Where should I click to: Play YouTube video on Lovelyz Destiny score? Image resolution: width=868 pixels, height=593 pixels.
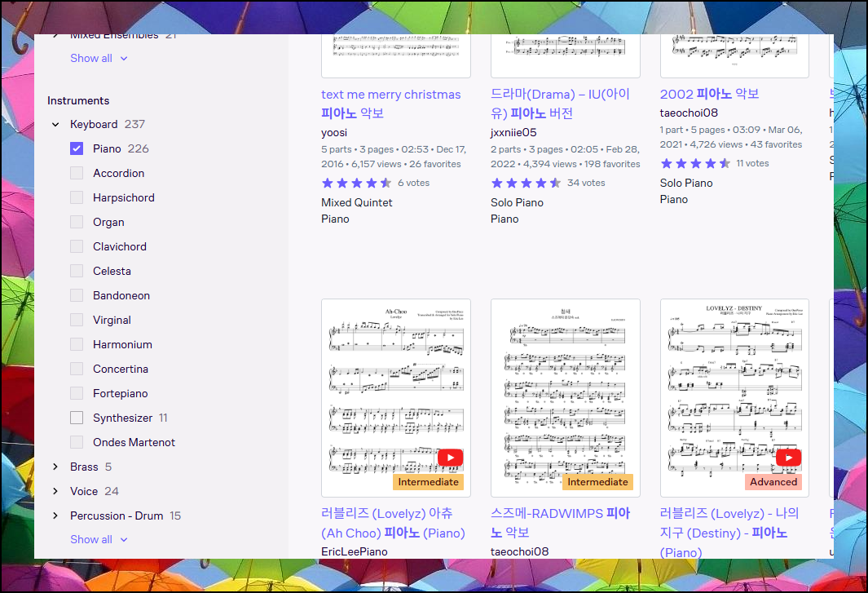pos(788,458)
